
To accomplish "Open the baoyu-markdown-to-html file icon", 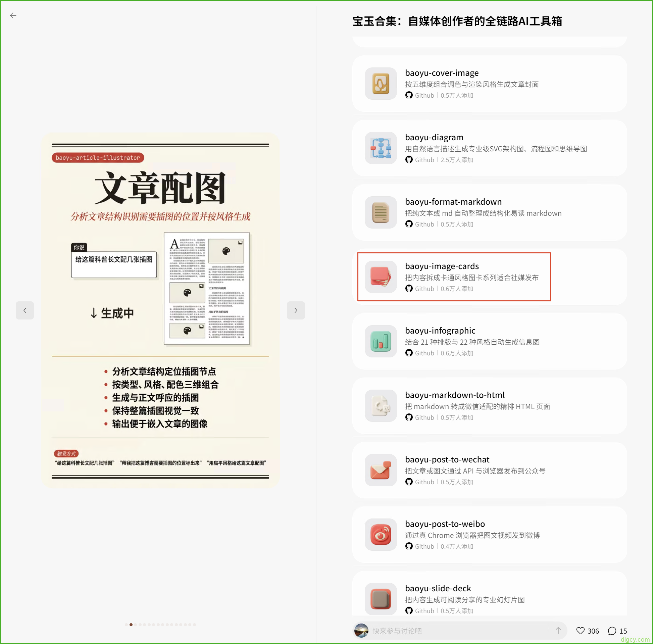I will click(x=381, y=406).
